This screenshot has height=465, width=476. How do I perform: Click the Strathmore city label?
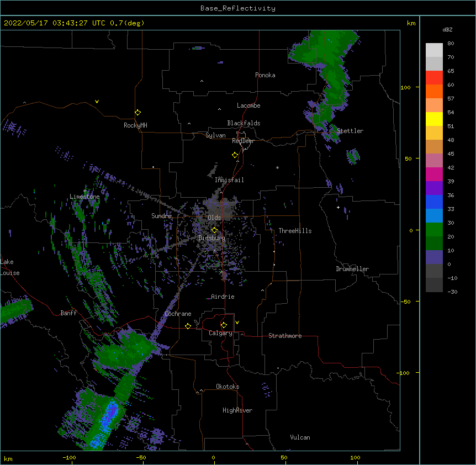click(285, 336)
